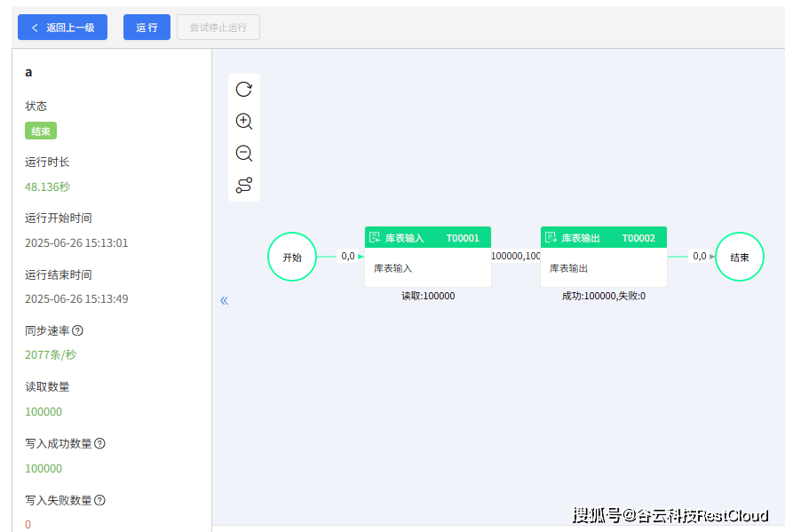
Task: Zoom out on the flow canvas
Action: coord(244,154)
